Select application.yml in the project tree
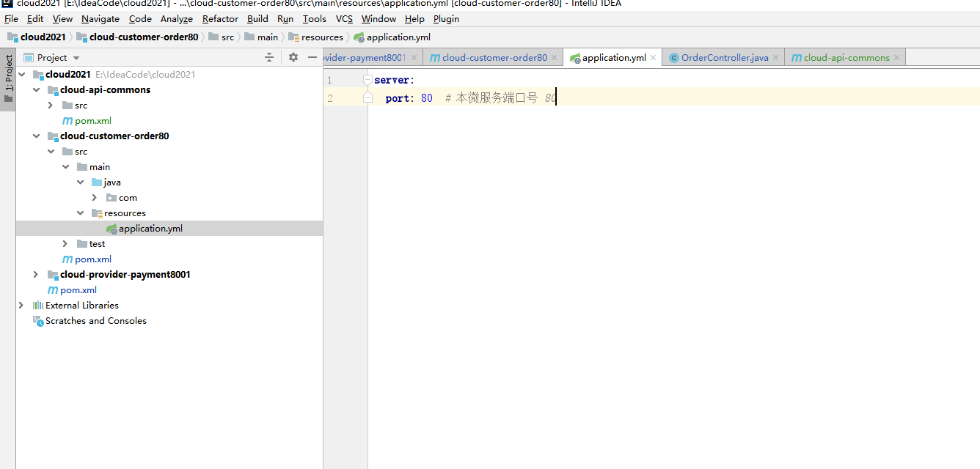This screenshot has width=980, height=469. coord(150,228)
